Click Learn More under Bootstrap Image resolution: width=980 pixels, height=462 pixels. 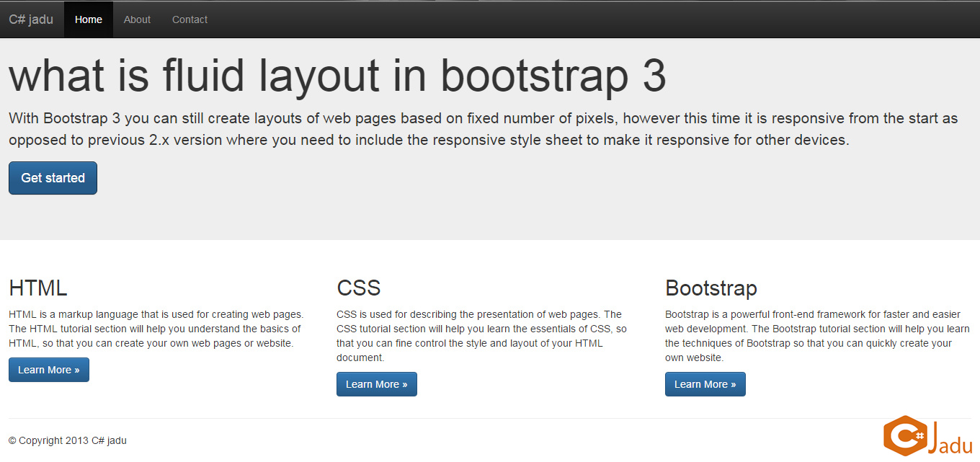tap(705, 384)
